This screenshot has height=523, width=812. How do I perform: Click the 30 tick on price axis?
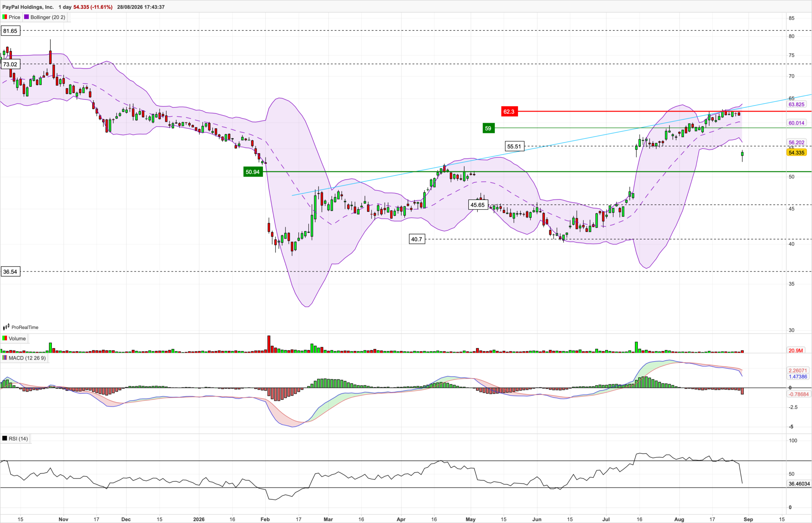pos(792,330)
